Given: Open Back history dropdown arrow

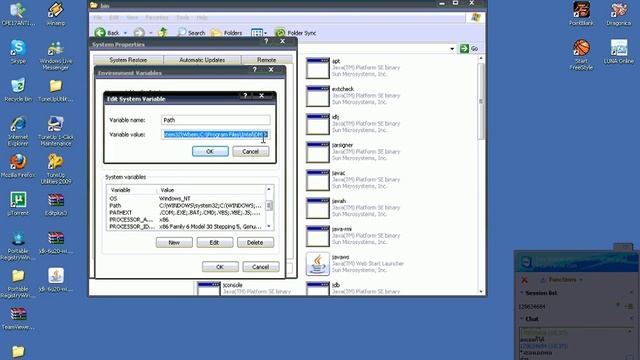Looking at the screenshot, I should (125, 33).
